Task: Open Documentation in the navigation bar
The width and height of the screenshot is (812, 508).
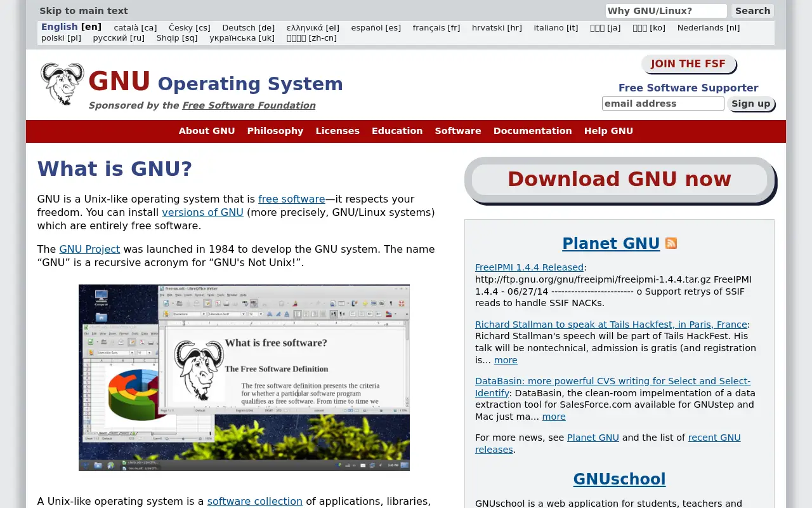Action: pyautogui.click(x=533, y=131)
